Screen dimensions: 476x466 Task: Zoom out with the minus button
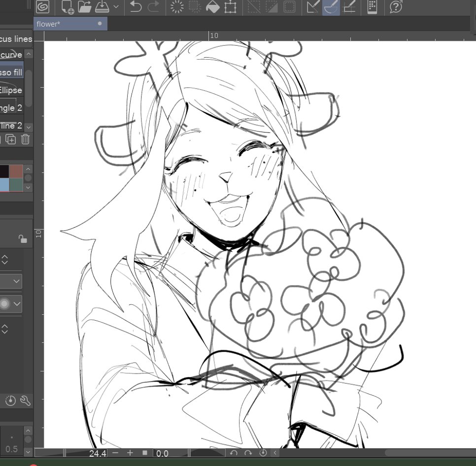point(115,453)
